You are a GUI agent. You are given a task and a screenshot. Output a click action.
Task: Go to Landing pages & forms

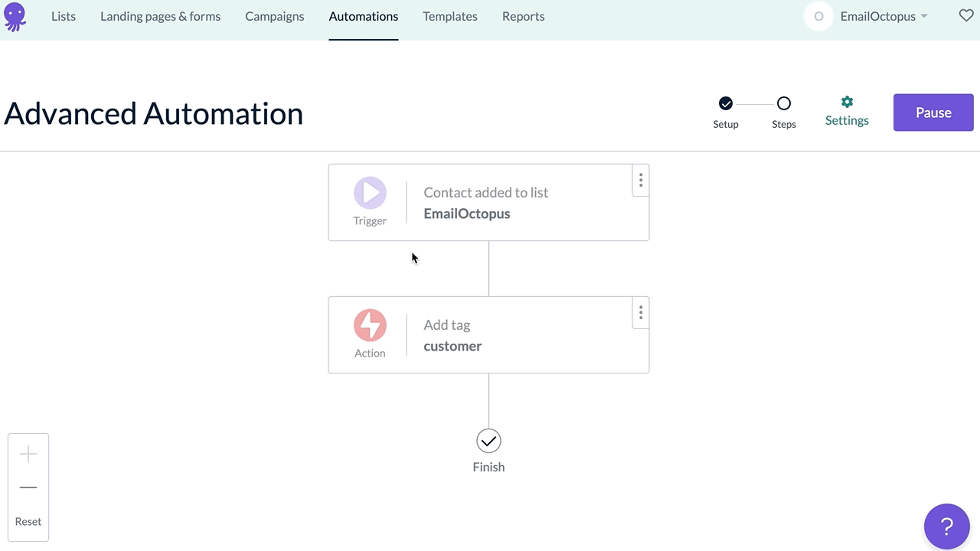pos(160,16)
